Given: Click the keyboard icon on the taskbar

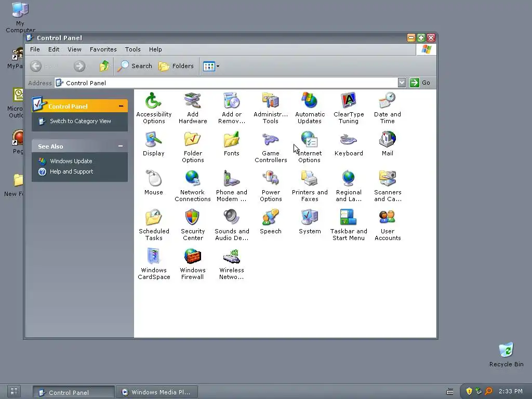Looking at the screenshot, I should click(449, 392).
